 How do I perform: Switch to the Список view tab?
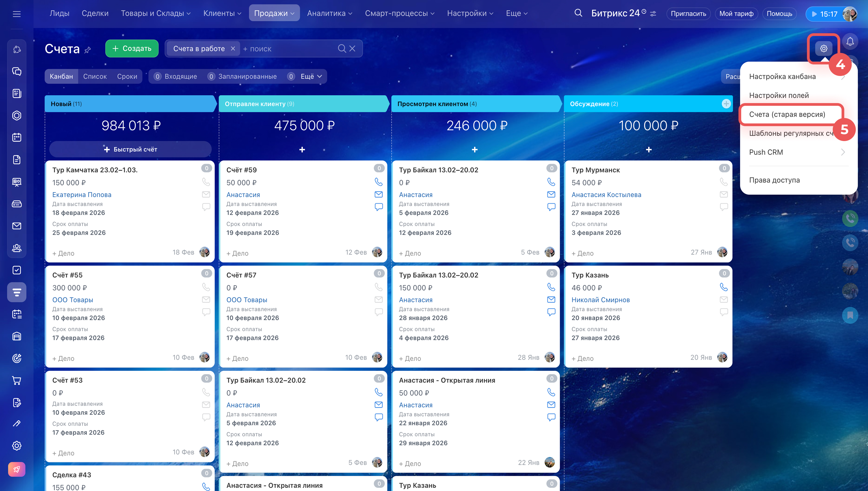[95, 77]
